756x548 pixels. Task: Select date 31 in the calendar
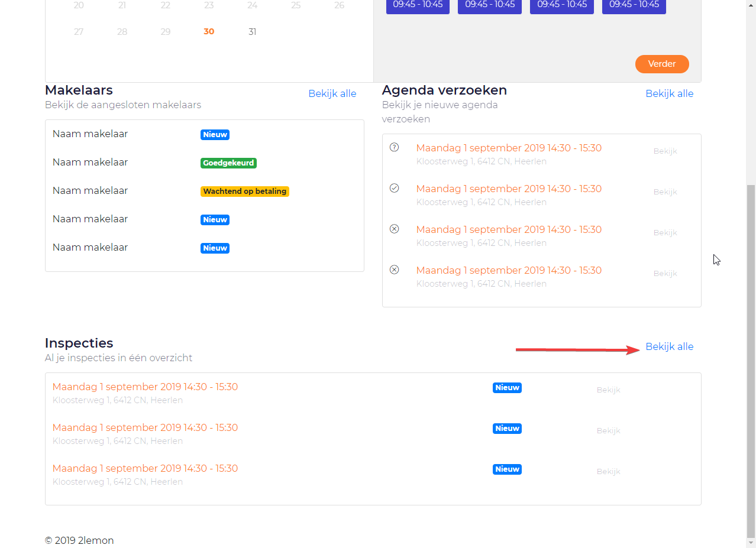click(x=253, y=32)
